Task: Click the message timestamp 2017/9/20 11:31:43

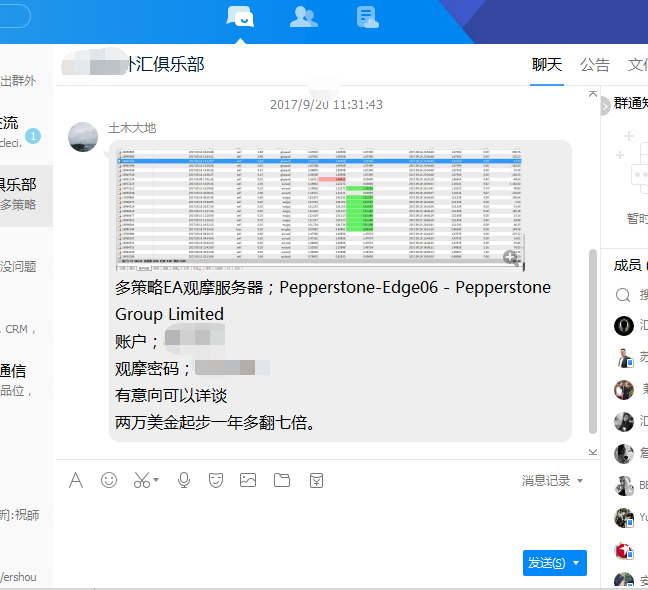Action: (x=326, y=105)
